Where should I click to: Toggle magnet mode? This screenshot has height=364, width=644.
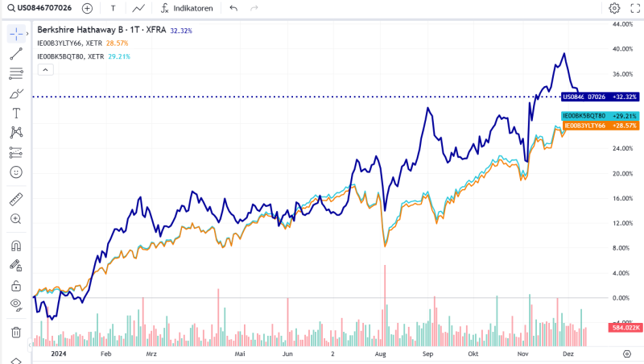tap(16, 246)
